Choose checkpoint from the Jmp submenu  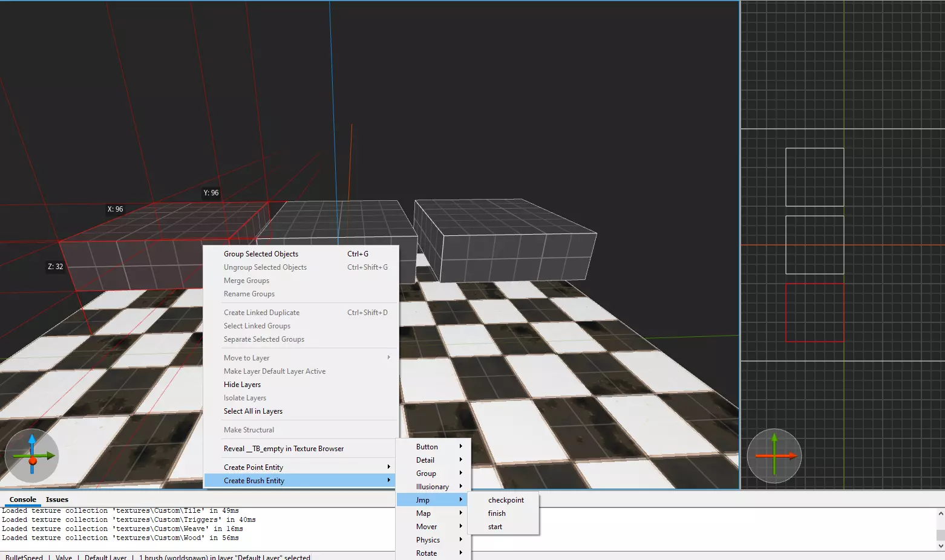tap(506, 500)
